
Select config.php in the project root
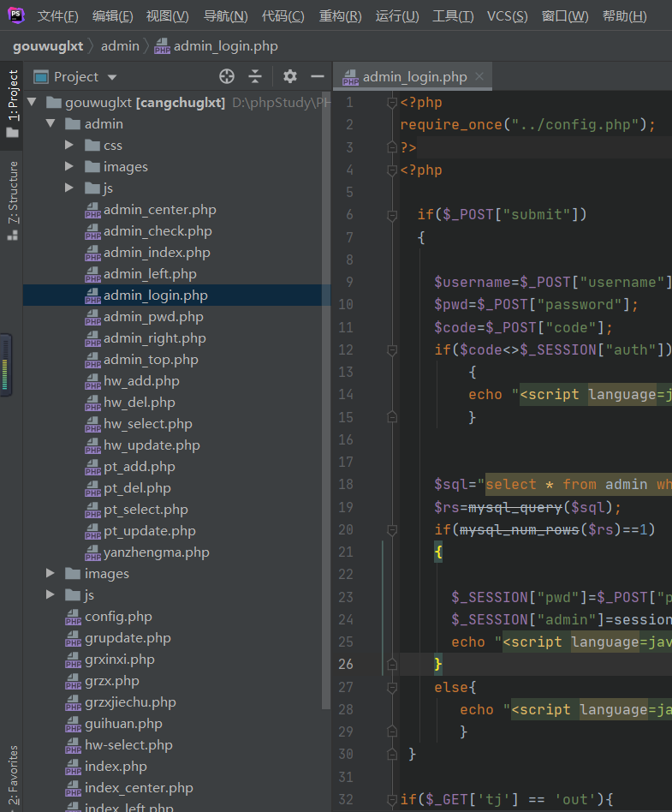pos(118,617)
